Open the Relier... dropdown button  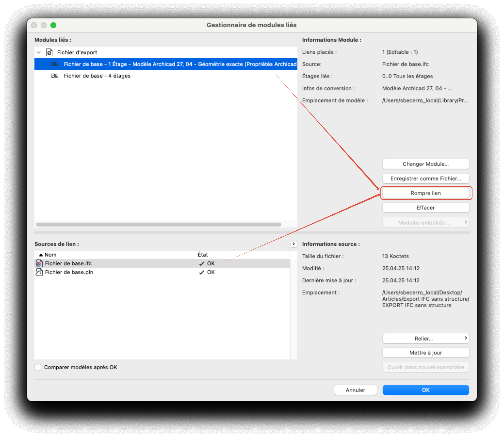point(426,339)
